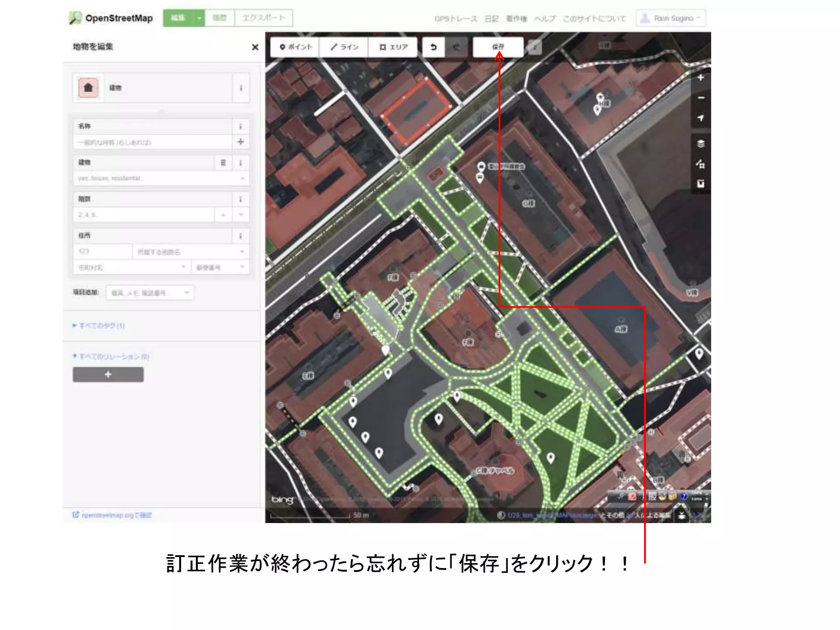Open the 項目追加 add field dropdown

click(x=150, y=292)
